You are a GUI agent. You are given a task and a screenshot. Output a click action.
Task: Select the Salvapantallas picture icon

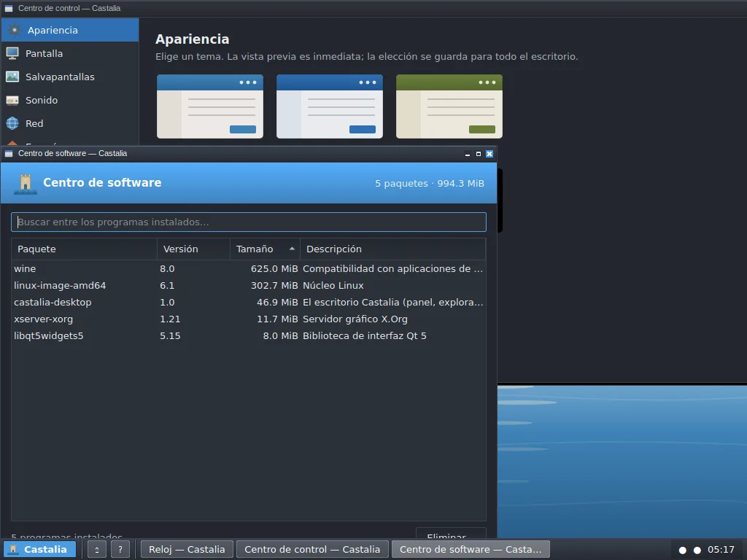pos(12,77)
